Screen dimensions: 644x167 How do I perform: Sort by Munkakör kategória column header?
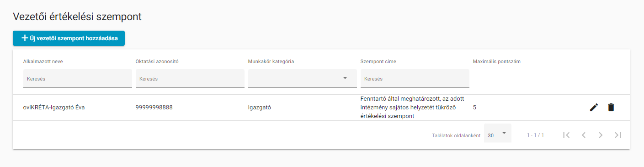click(271, 61)
